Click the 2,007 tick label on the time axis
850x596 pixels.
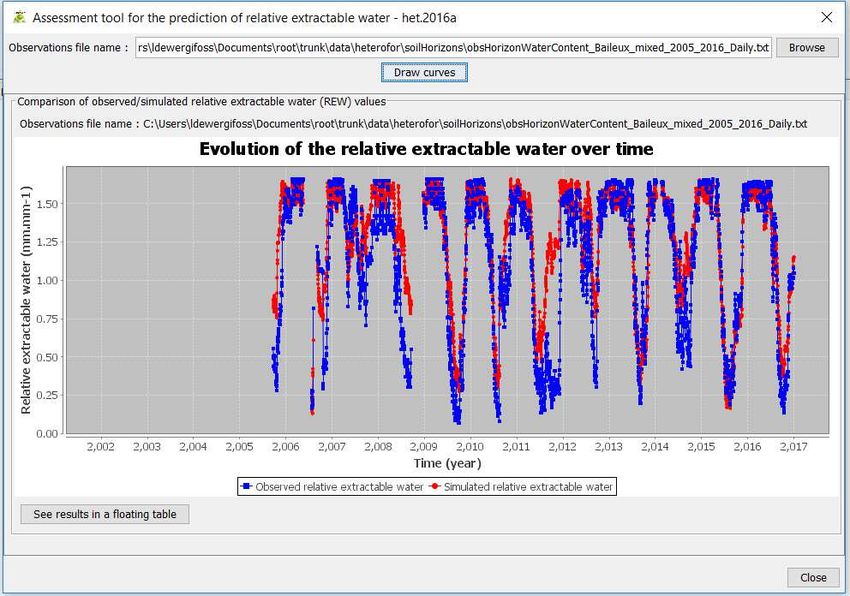coord(332,446)
